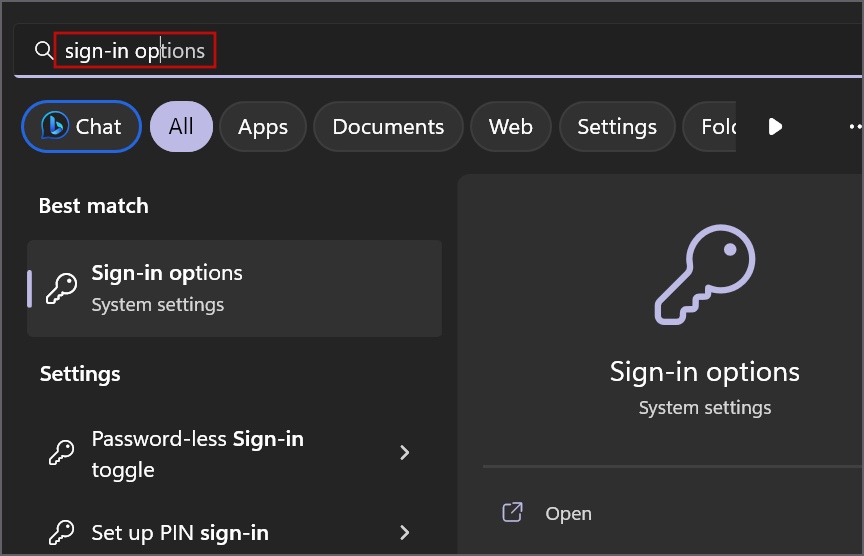Switch to the Documents filter tab
This screenshot has width=864, height=556.
click(388, 127)
